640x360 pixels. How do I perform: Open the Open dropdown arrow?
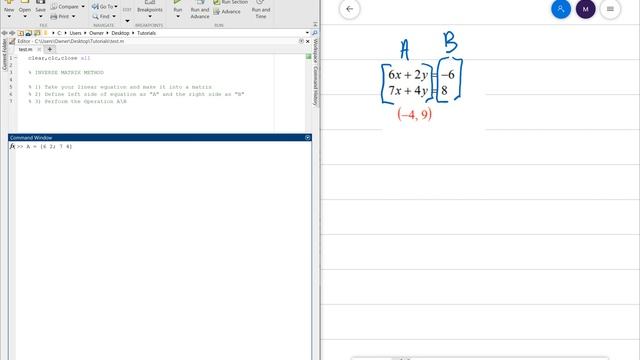(x=24, y=16)
